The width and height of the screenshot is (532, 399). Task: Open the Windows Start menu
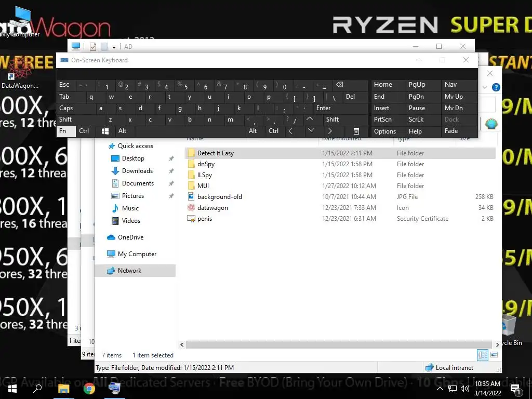[x=12, y=389]
